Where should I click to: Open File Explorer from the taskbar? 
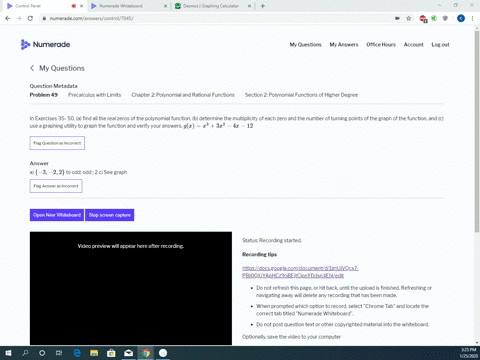coord(94,353)
